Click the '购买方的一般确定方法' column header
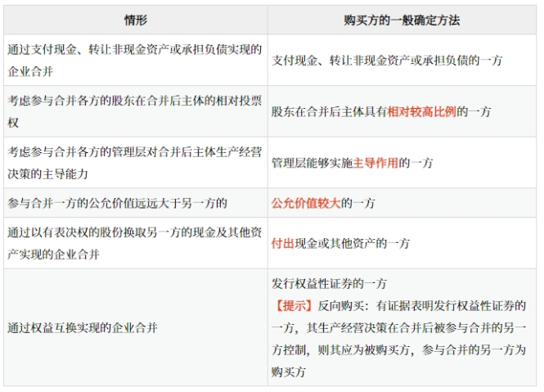544x392 pixels. click(x=402, y=20)
